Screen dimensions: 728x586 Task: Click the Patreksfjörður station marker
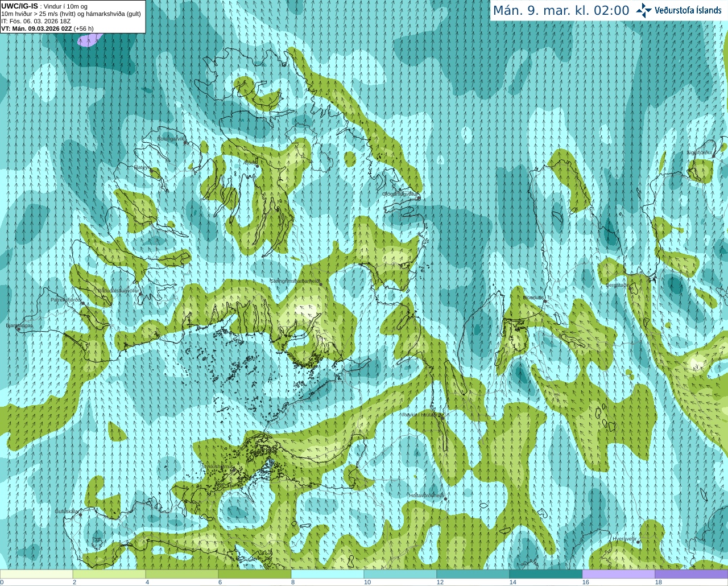tap(83, 303)
